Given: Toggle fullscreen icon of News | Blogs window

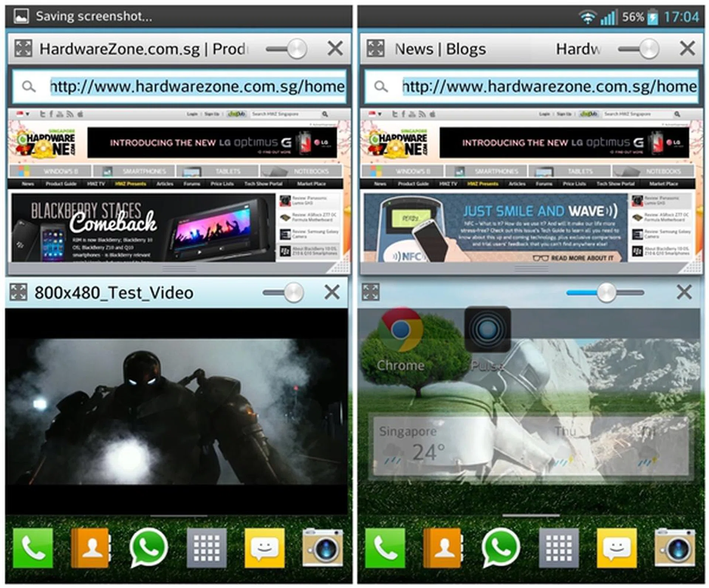Looking at the screenshot, I should [x=376, y=48].
